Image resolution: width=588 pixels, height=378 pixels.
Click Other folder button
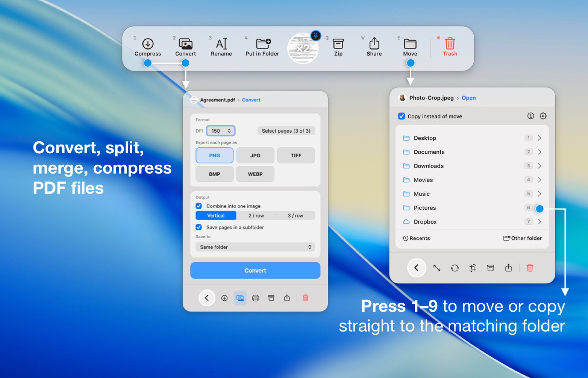tap(523, 238)
